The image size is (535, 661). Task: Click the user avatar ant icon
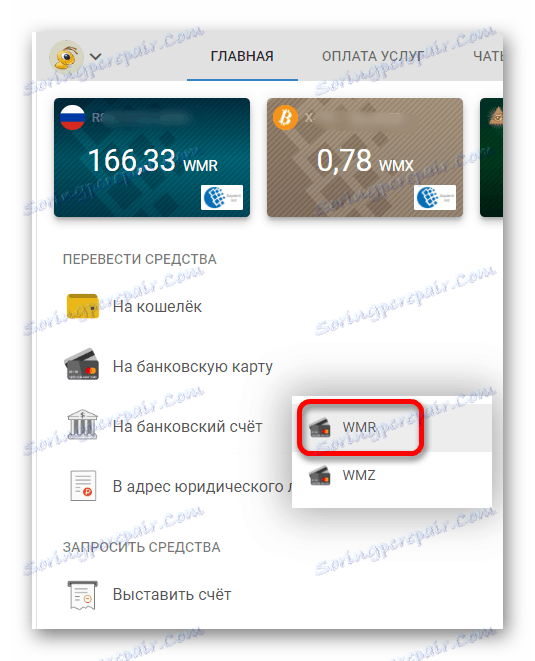66,56
